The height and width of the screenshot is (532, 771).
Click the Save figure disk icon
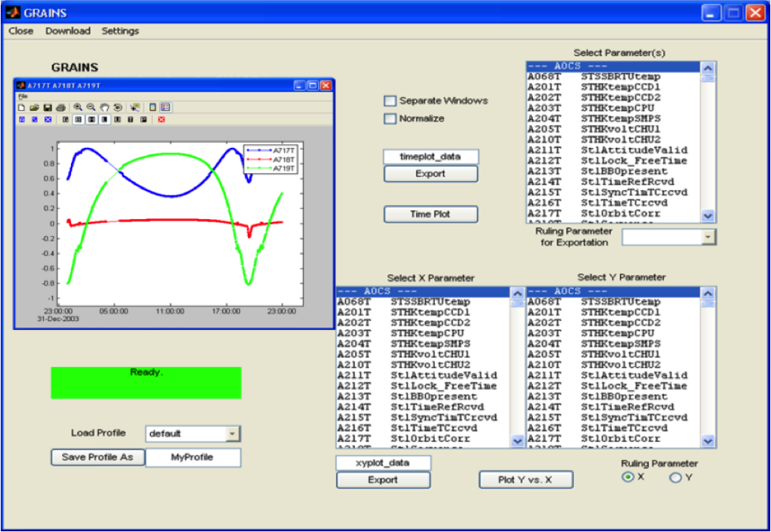pos(47,107)
